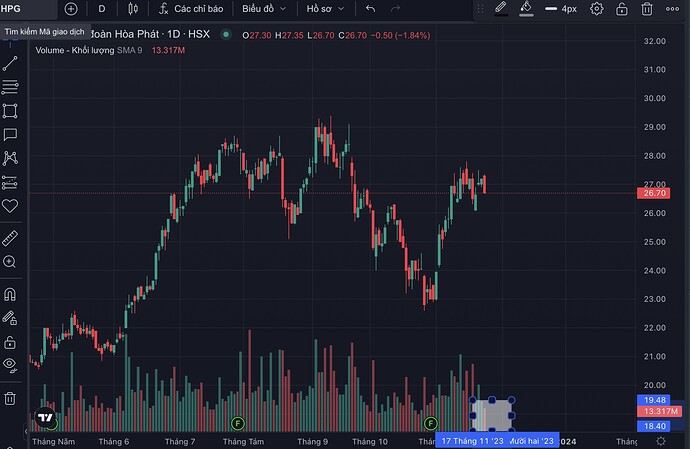Select the forecast and measurement tool
The height and width of the screenshot is (449, 690).
click(10, 182)
